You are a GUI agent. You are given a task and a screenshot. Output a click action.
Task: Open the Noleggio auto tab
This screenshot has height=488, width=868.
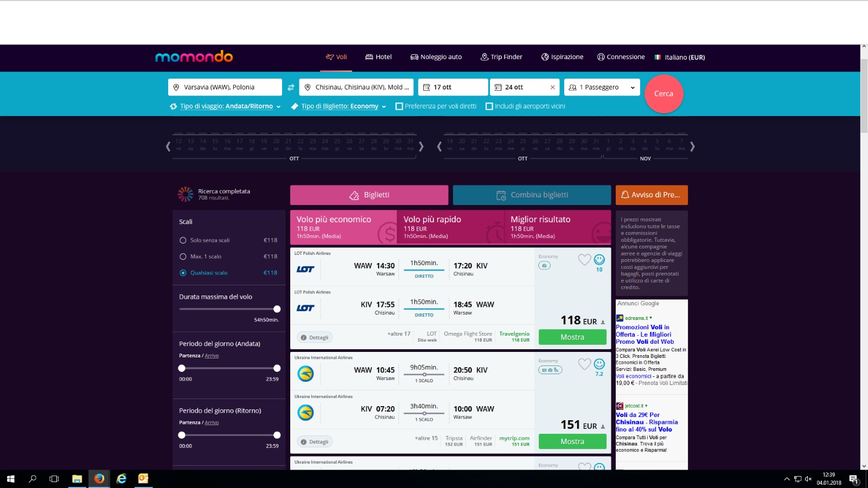tap(436, 57)
